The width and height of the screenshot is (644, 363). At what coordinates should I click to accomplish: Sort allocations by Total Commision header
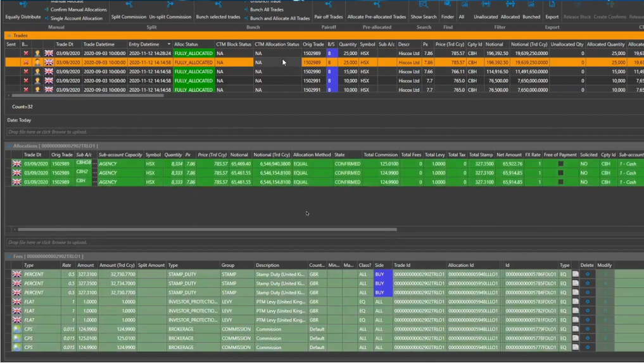coord(381,155)
